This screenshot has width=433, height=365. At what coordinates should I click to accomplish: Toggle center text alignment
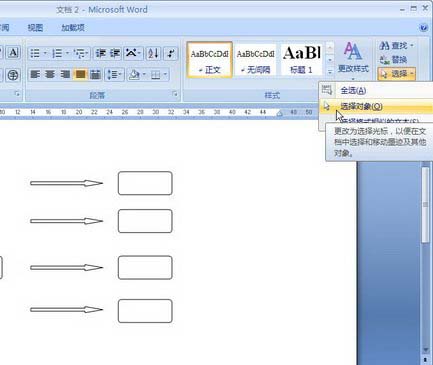click(x=50, y=74)
